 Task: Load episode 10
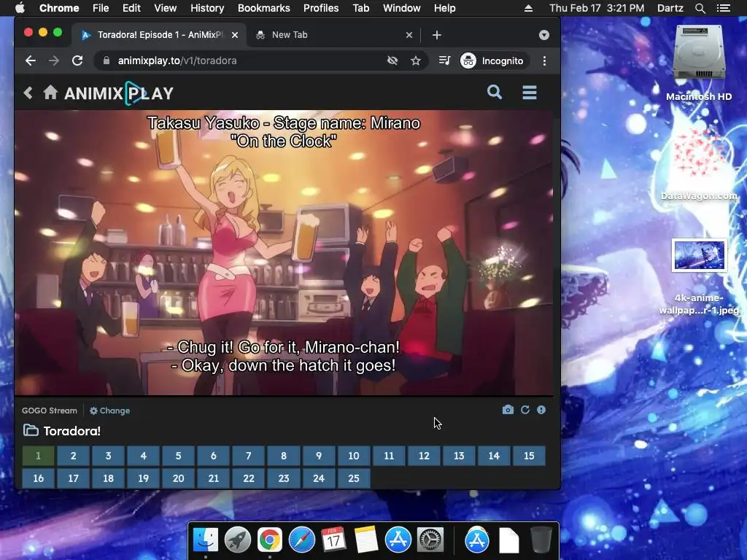pos(354,456)
